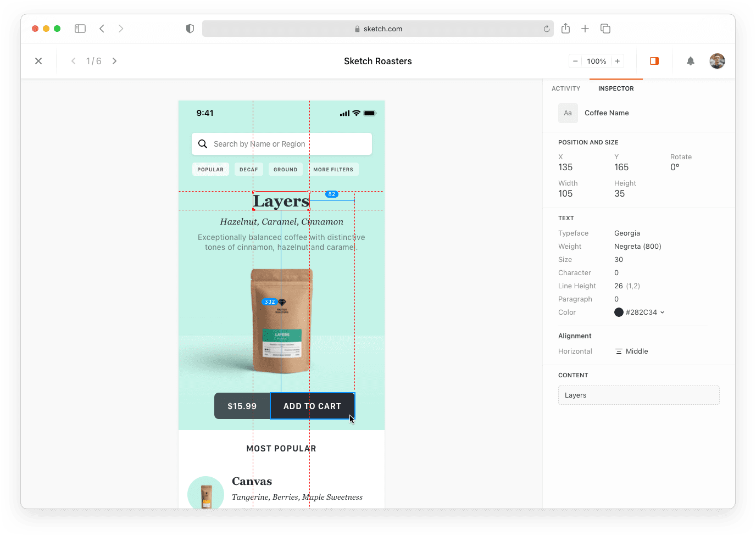Switch to the Inspector tab
This screenshot has height=536, width=756.
coord(616,88)
